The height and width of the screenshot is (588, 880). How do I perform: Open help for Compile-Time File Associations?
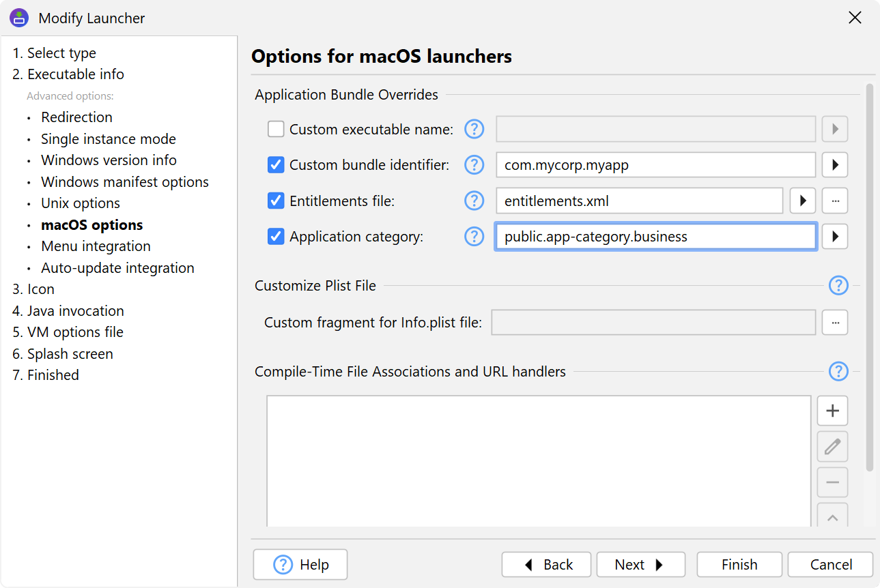click(838, 372)
